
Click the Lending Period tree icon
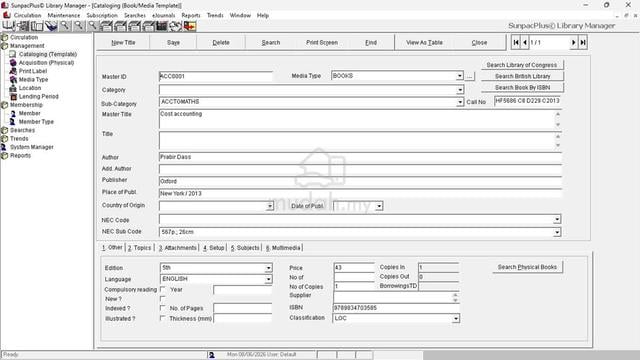coord(13,96)
